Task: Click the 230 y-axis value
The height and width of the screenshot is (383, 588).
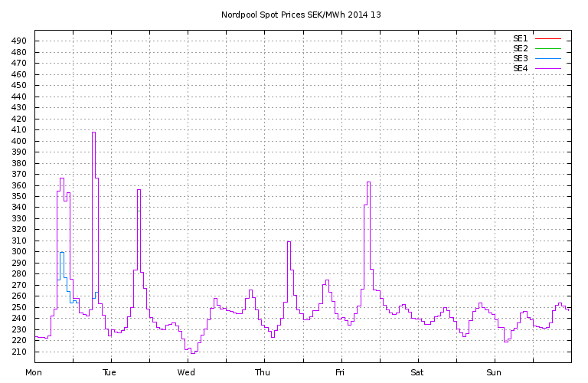Action: (18, 329)
